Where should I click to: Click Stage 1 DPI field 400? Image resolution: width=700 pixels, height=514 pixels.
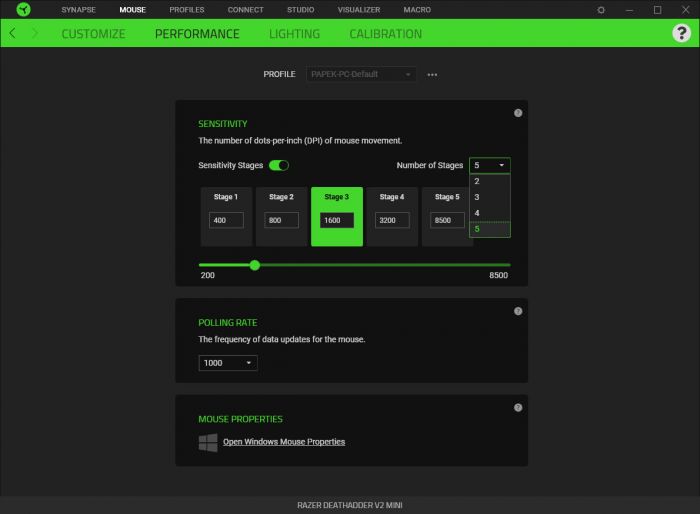226,220
